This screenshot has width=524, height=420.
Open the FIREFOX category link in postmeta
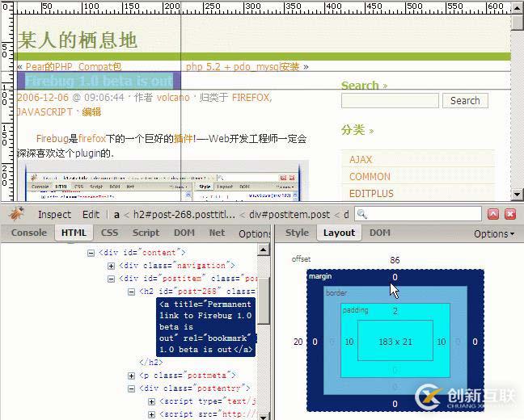tap(251, 98)
